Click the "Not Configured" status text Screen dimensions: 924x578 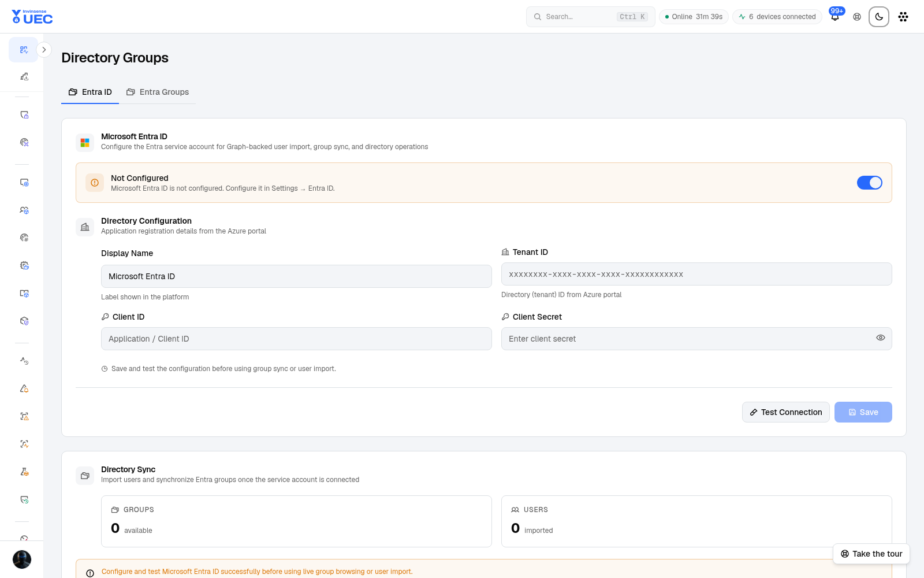(x=140, y=178)
